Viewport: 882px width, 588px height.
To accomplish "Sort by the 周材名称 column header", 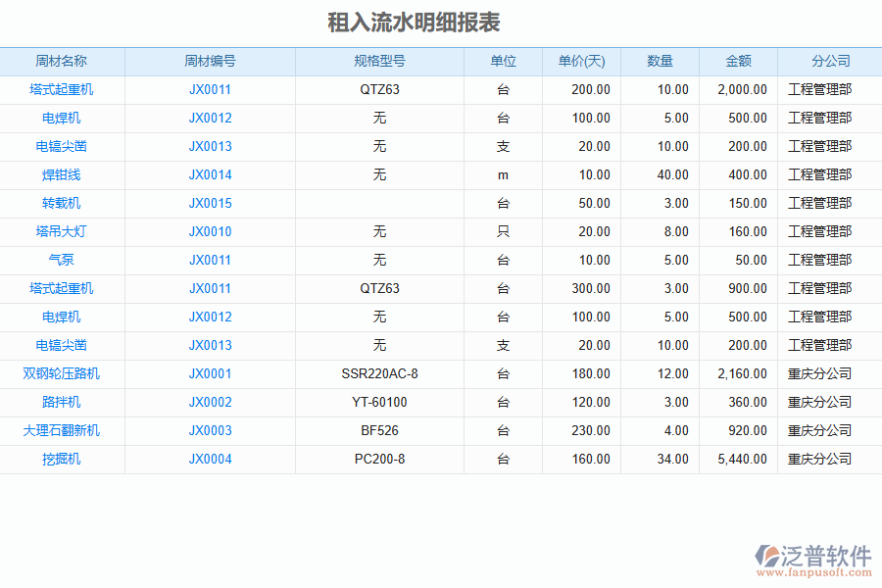I will (62, 61).
